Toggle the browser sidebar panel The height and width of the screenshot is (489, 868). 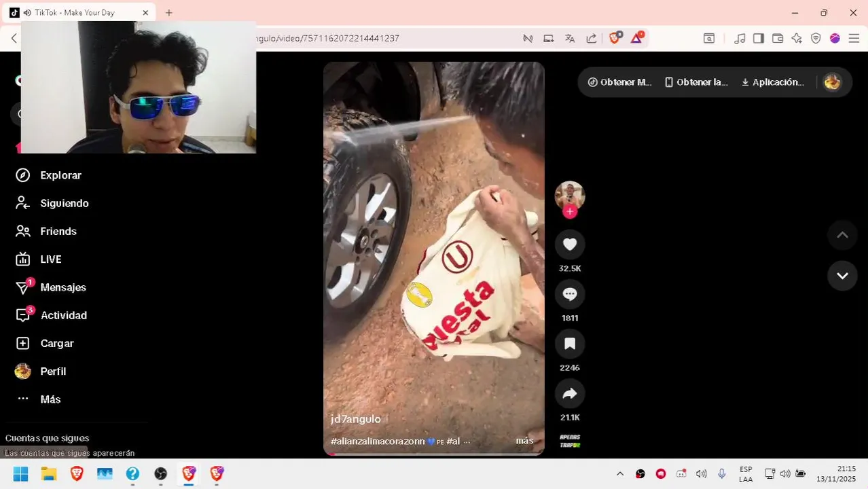pos(759,38)
